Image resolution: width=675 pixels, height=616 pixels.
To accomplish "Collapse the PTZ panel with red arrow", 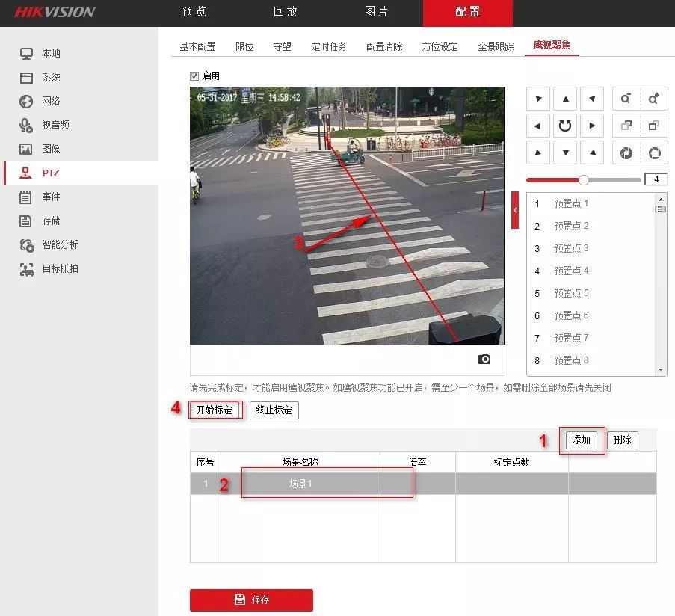I will click(515, 210).
